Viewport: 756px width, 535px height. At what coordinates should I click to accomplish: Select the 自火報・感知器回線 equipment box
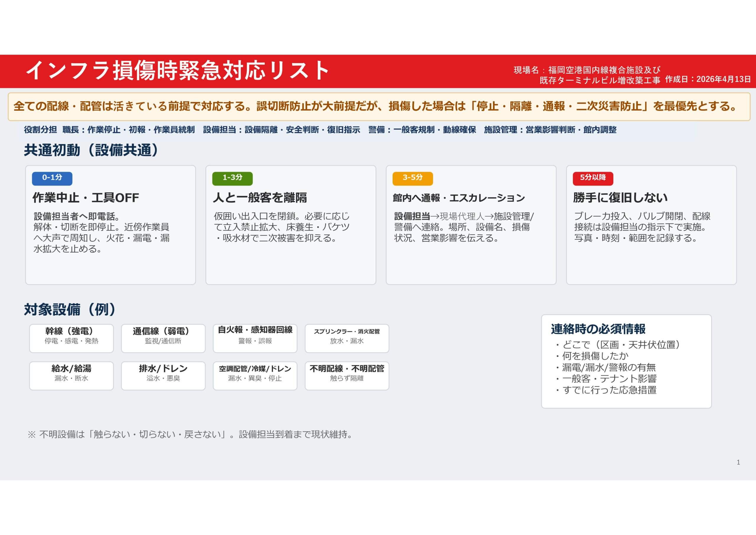pos(255,338)
